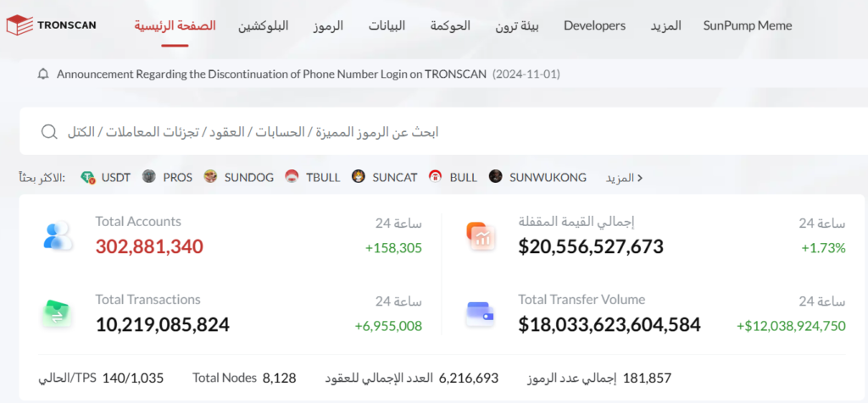
Task: Click the $20,556,527,673 locked value
Action: 591,246
